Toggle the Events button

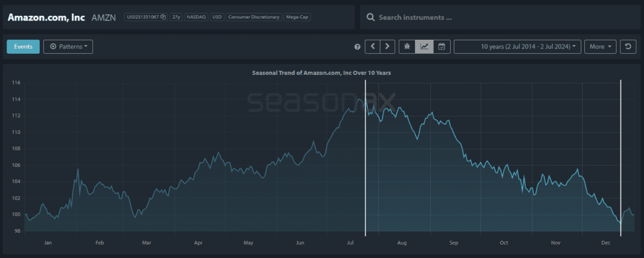tap(23, 46)
